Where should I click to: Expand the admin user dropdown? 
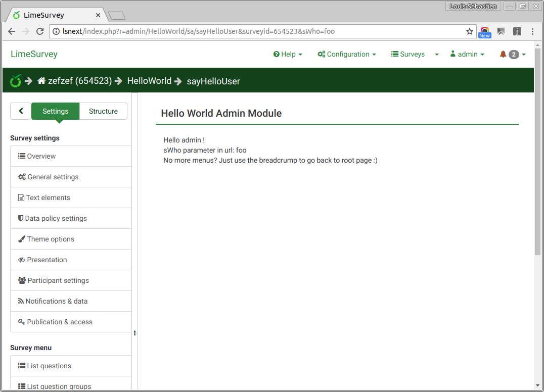click(x=467, y=54)
